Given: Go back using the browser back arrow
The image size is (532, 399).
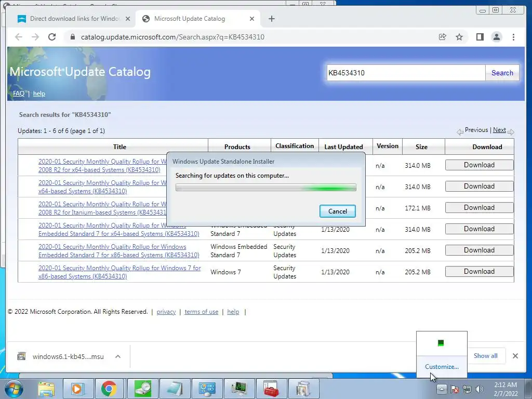Looking at the screenshot, I should pos(19,37).
